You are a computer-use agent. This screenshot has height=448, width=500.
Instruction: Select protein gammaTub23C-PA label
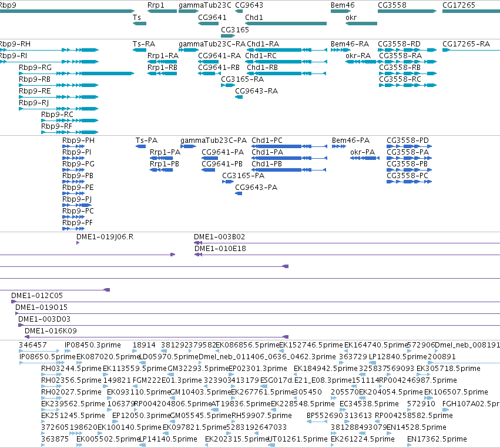[213, 141]
